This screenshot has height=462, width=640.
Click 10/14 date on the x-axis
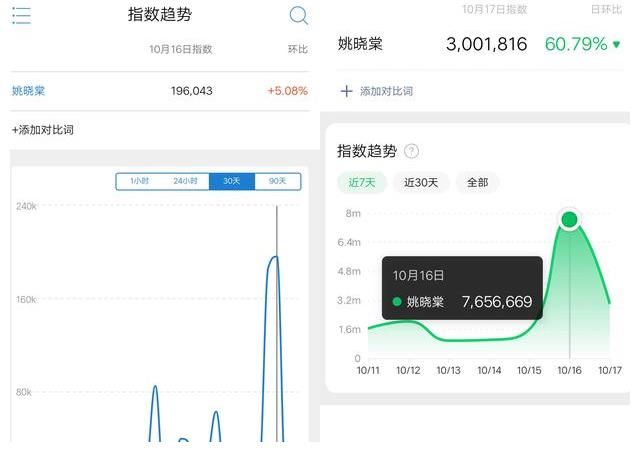pyautogui.click(x=489, y=371)
